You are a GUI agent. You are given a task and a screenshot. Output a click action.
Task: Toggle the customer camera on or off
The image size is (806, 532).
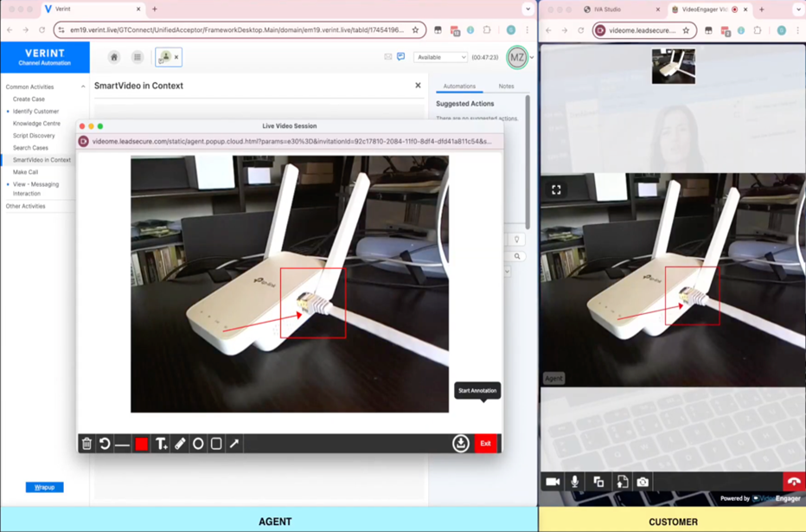553,482
